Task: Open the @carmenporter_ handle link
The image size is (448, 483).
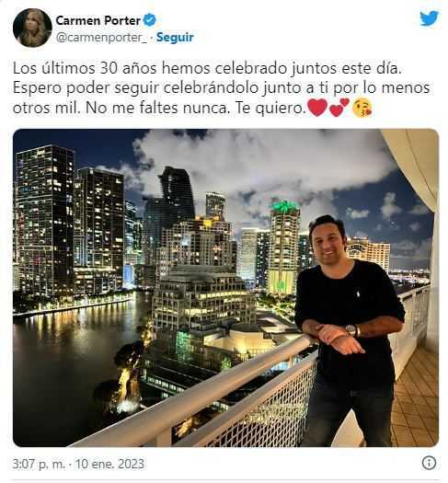Action: (101, 38)
